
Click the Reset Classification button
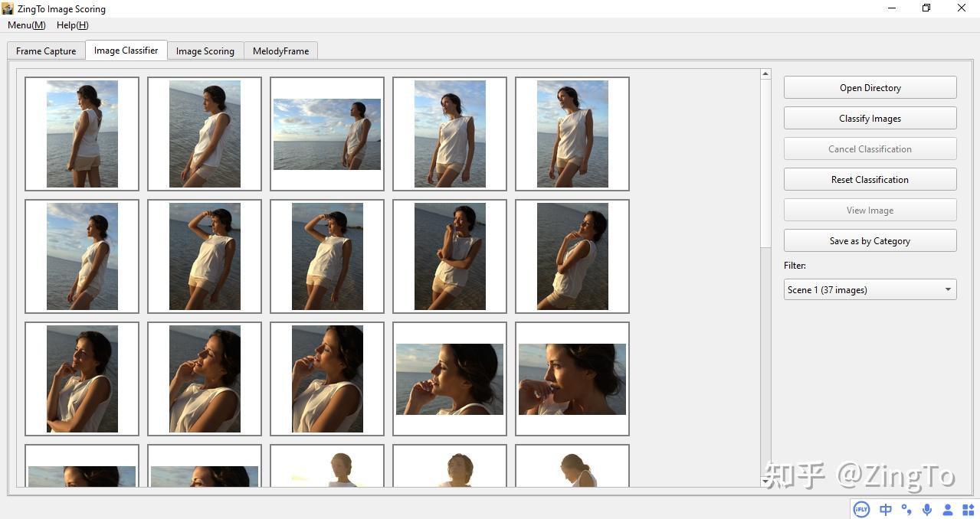tap(870, 180)
